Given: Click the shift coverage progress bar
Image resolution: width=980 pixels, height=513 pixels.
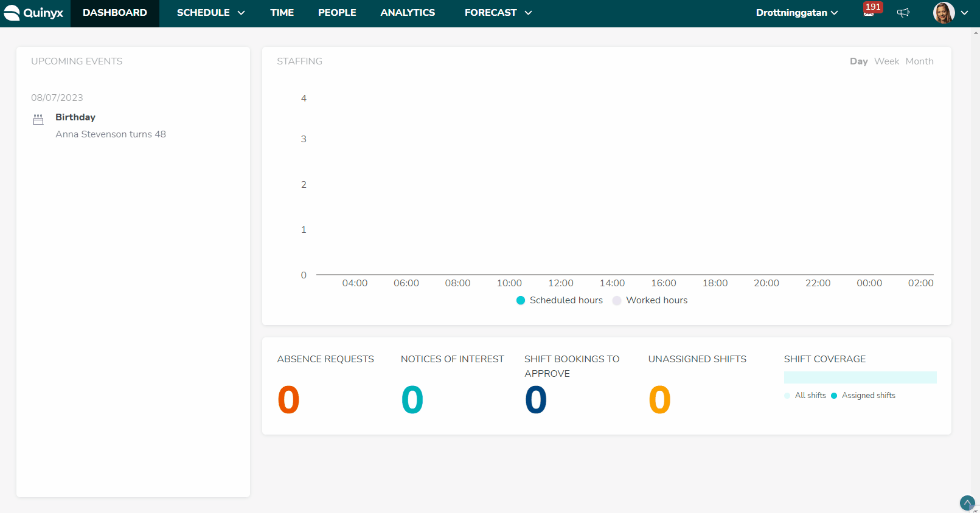Looking at the screenshot, I should 860,377.
